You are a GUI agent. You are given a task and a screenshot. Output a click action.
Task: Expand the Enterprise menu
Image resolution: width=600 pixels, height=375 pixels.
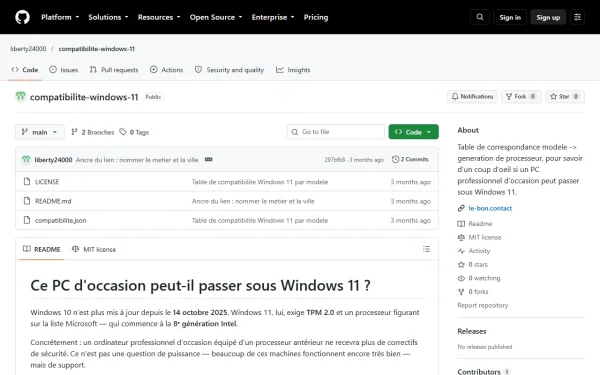coord(273,17)
